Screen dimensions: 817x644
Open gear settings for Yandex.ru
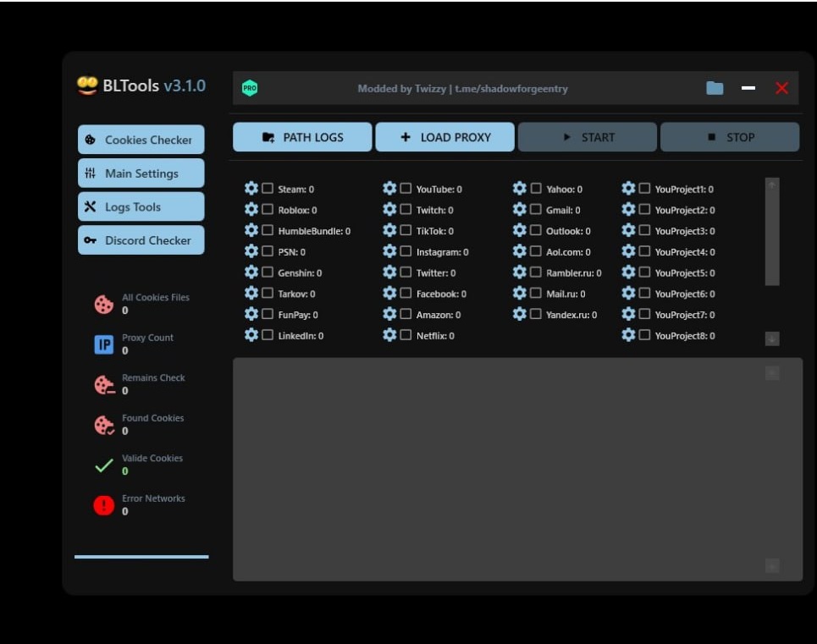pyautogui.click(x=519, y=314)
